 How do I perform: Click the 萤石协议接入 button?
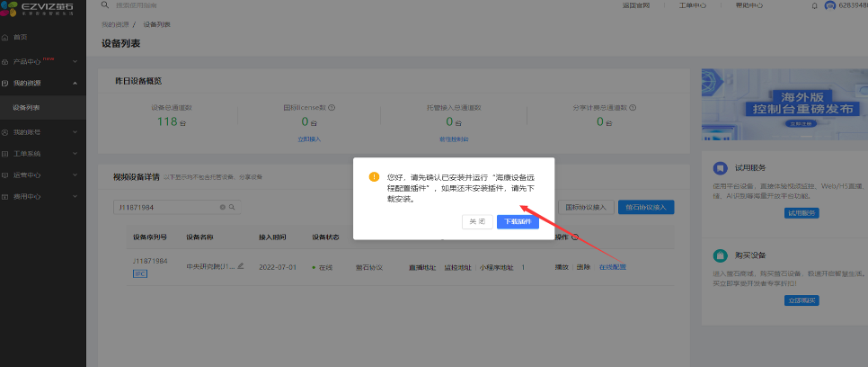tap(646, 207)
